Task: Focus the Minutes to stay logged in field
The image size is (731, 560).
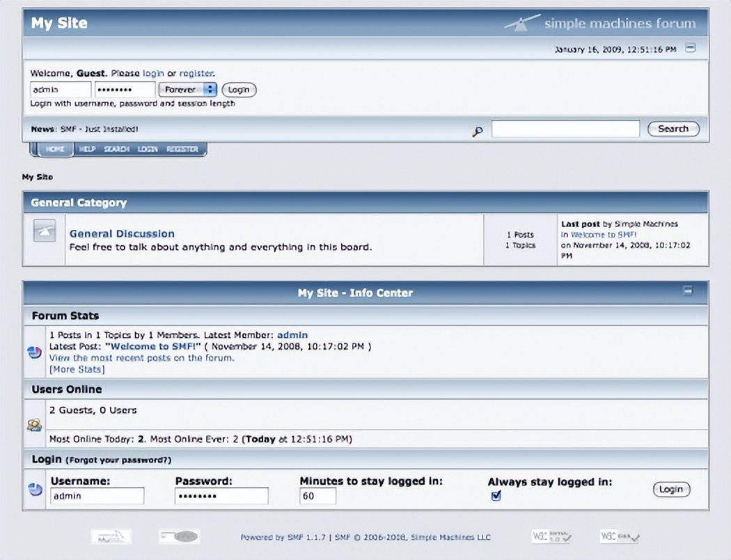Action: (318, 496)
